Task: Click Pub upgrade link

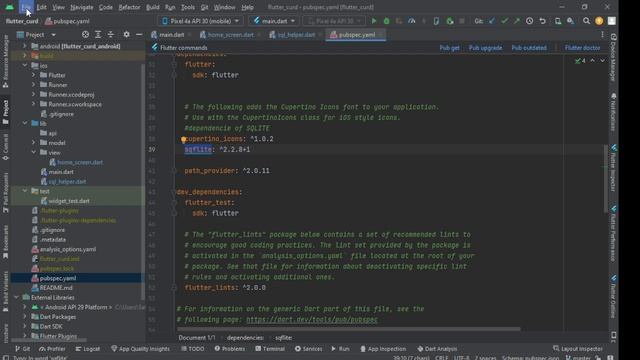Action: [485, 48]
